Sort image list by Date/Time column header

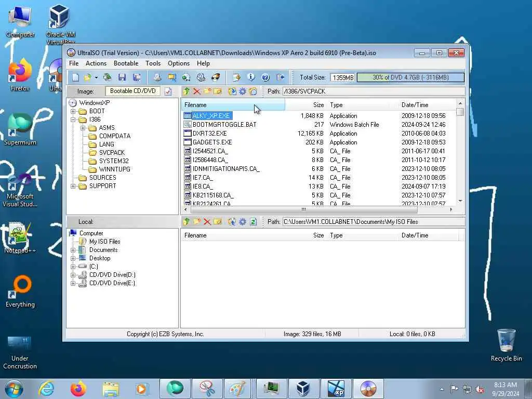[x=427, y=105]
